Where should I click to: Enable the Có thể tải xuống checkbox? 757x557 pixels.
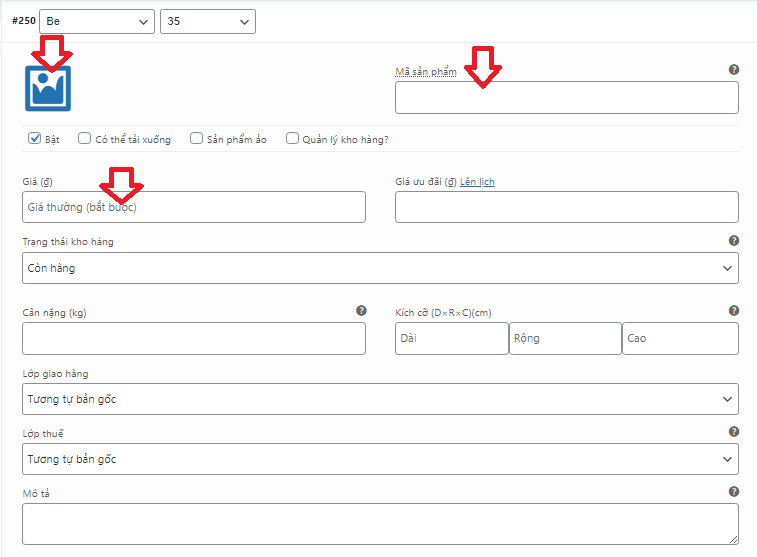pyautogui.click(x=85, y=139)
